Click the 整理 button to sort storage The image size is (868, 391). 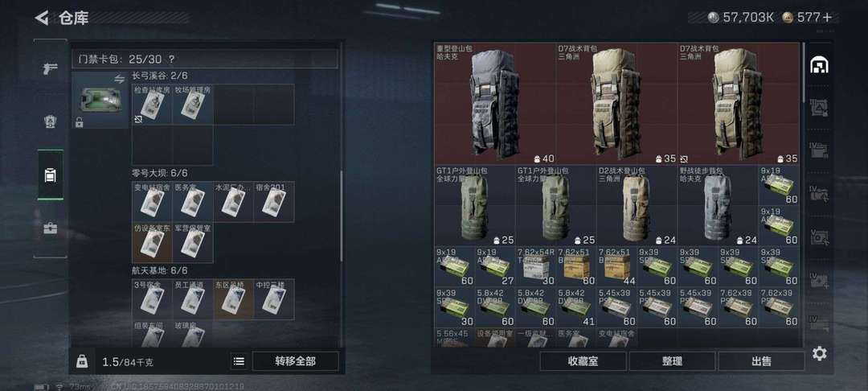tap(672, 361)
